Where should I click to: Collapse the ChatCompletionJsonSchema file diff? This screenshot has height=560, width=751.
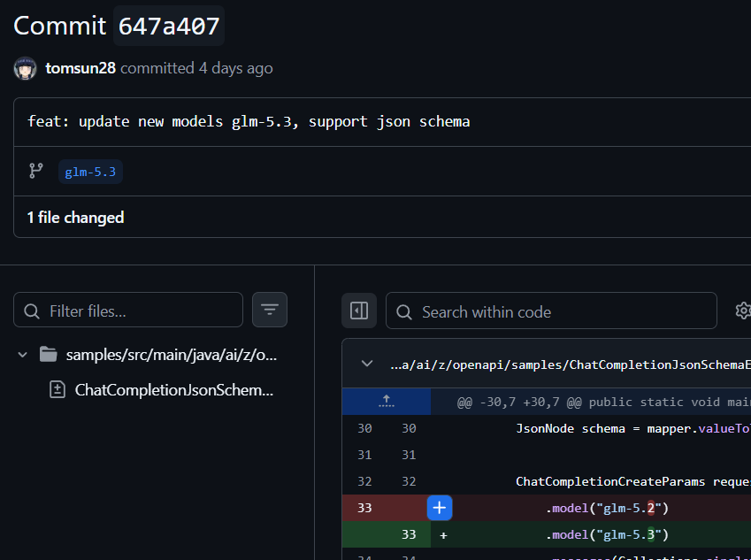point(367,364)
